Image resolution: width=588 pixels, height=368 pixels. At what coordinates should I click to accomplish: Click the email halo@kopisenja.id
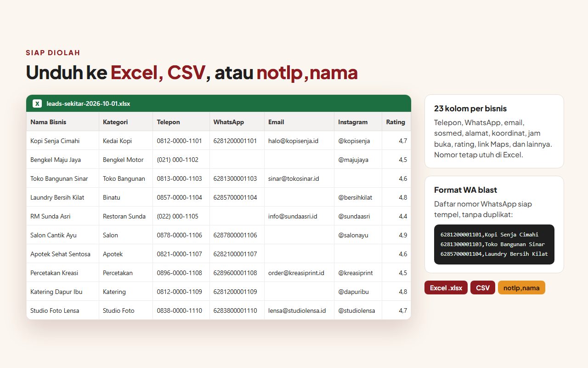pyautogui.click(x=293, y=141)
